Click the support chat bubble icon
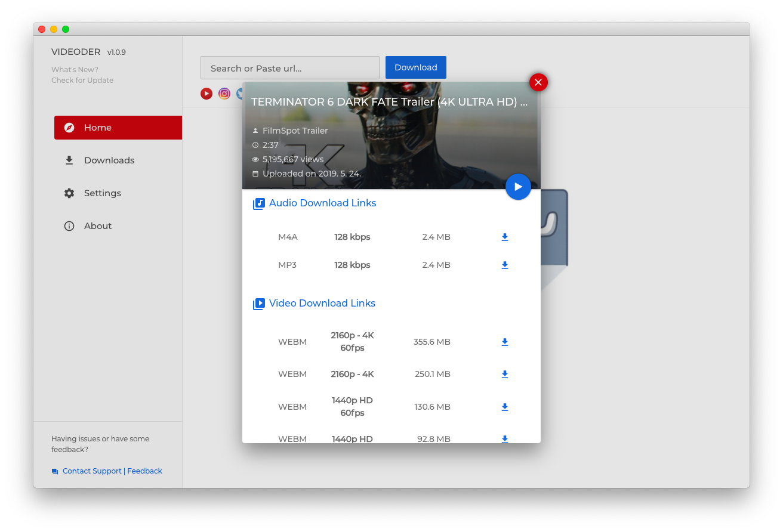Screen dimensions: 783x532 coord(55,471)
